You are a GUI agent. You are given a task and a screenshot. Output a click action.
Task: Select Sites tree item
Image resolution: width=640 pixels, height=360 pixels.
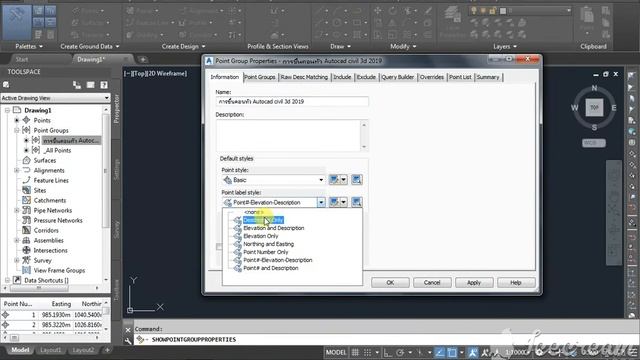tap(40, 190)
